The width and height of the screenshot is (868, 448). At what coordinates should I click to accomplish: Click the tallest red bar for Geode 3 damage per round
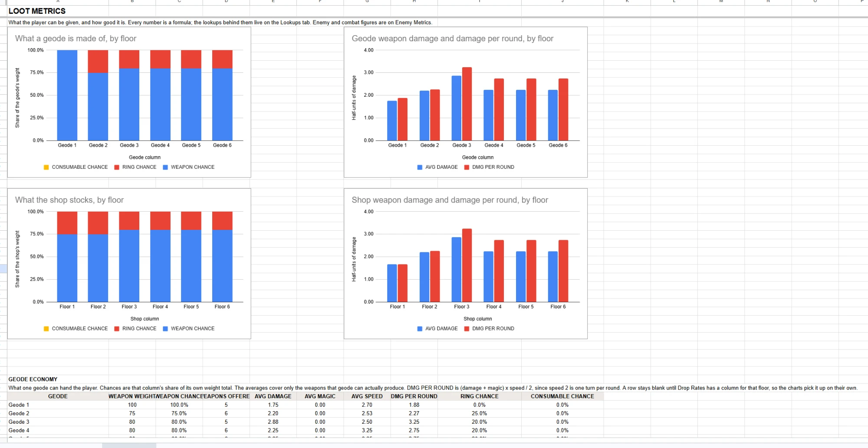point(467,104)
